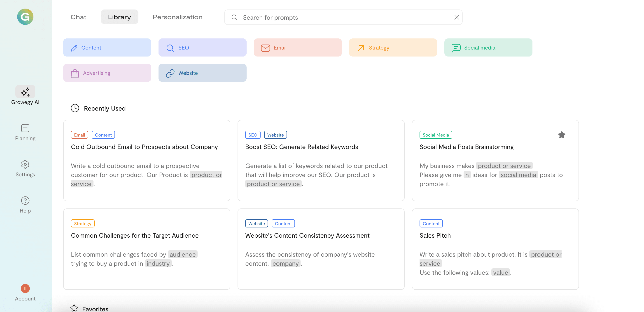Click Social Media tag on Brainstorming card
The width and height of the screenshot is (644, 312).
point(436,135)
